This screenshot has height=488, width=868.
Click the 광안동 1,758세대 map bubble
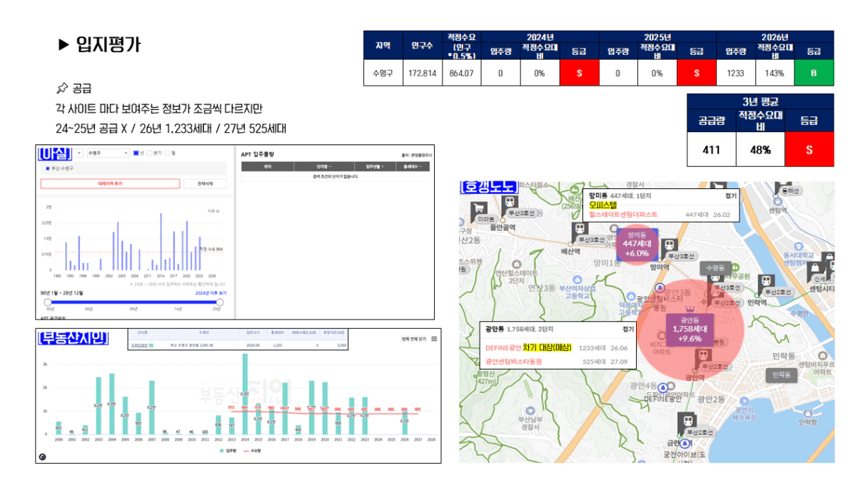tap(689, 329)
